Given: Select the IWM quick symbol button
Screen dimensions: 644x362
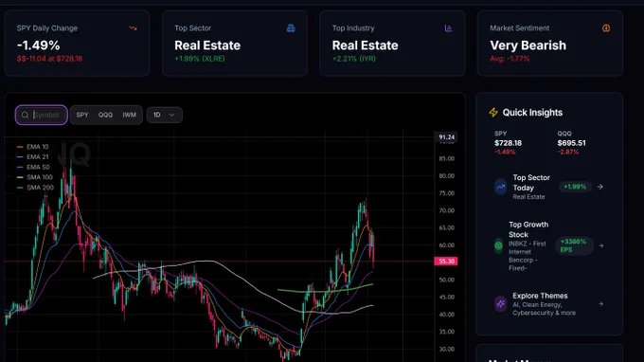Looking at the screenshot, I should (x=129, y=115).
